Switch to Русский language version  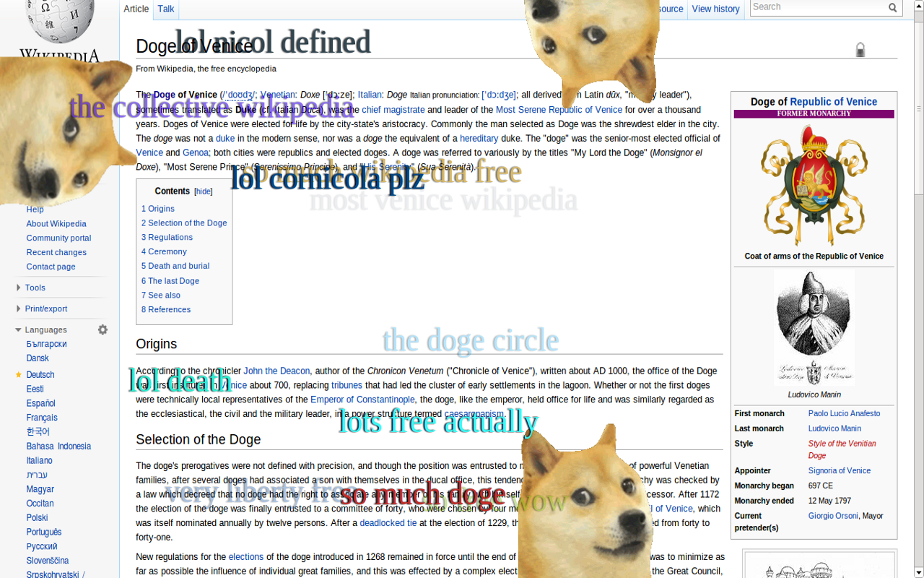[x=41, y=546]
